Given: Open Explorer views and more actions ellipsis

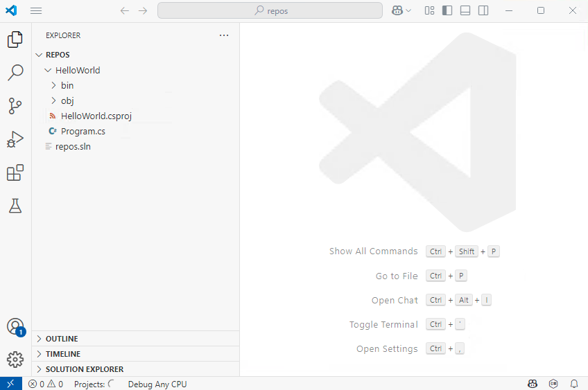Looking at the screenshot, I should (224, 35).
